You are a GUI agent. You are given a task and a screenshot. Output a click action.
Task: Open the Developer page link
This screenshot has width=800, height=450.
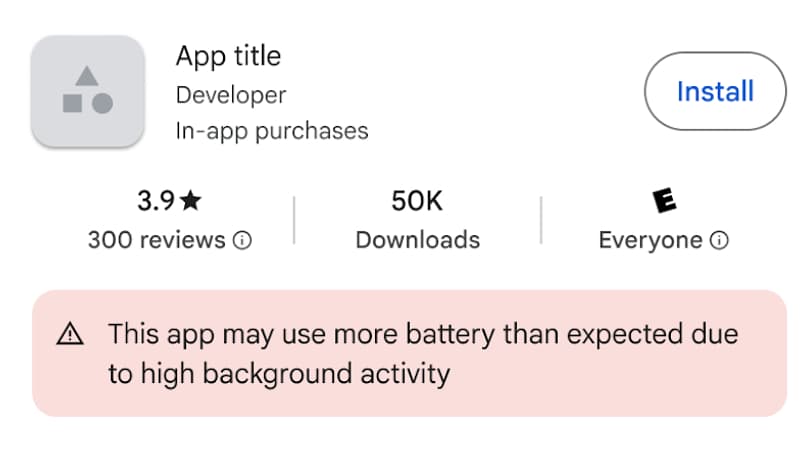(231, 95)
